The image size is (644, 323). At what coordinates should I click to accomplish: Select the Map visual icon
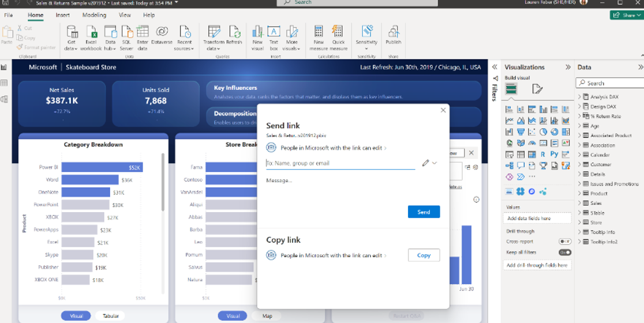510,143
